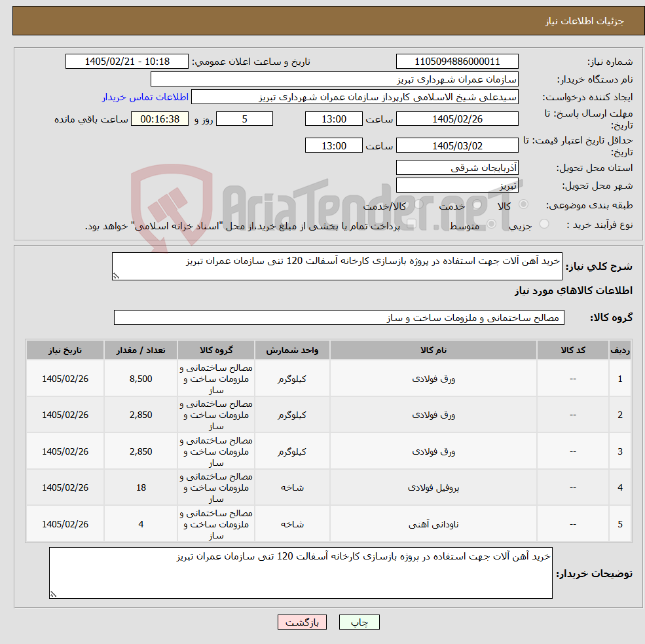645x644 pixels.
Task: Click quantity cell 8,500
Action: [x=141, y=379]
